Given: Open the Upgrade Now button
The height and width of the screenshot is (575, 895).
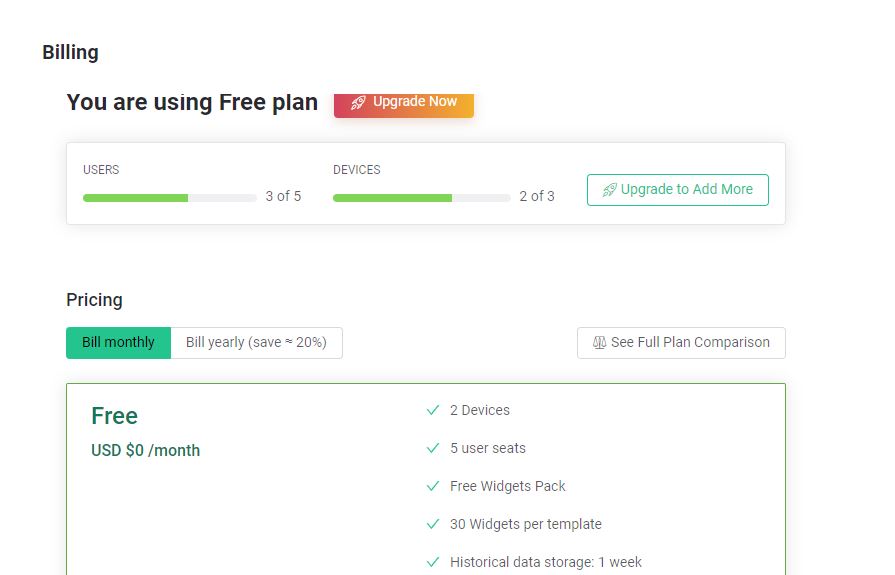Looking at the screenshot, I should (x=404, y=104).
